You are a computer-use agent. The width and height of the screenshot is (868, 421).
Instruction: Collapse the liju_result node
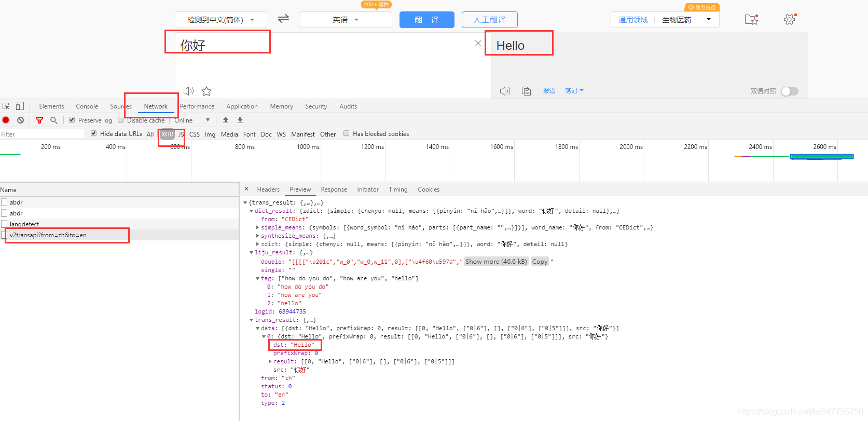point(252,253)
